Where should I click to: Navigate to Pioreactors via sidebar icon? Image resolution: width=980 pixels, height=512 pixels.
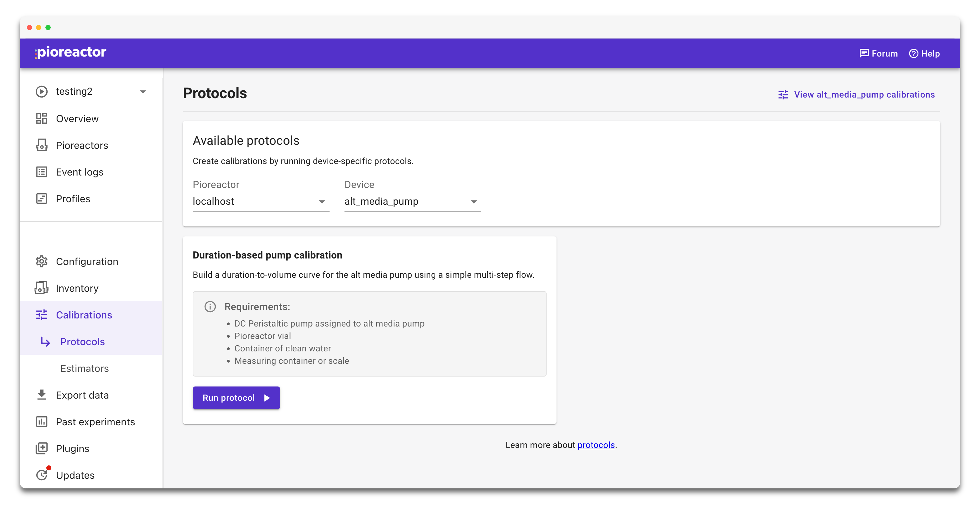click(42, 145)
